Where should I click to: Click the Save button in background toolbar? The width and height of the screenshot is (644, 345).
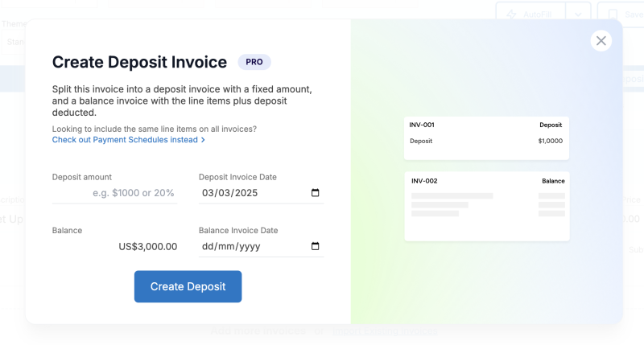click(x=621, y=14)
